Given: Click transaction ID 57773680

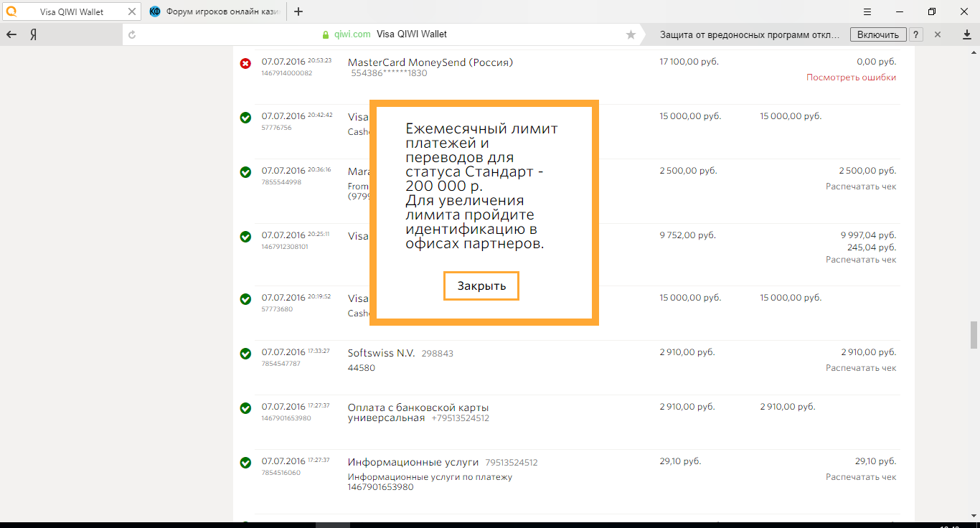Looking at the screenshot, I should point(277,309).
